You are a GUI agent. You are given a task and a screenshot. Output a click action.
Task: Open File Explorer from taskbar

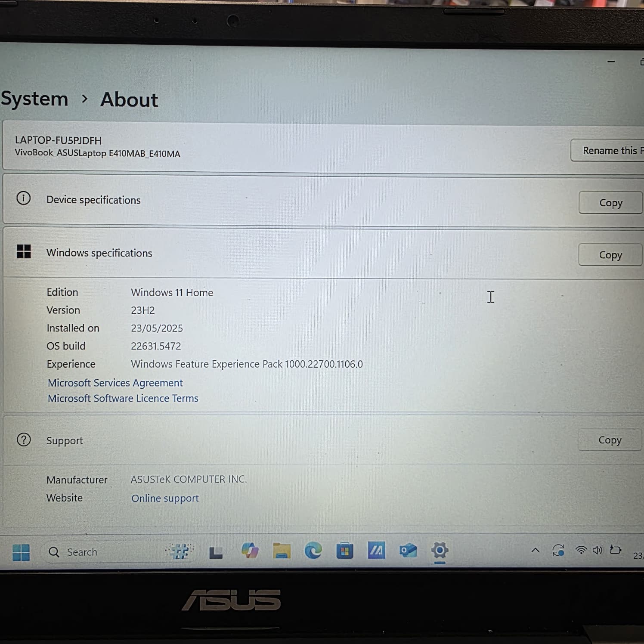click(x=282, y=551)
